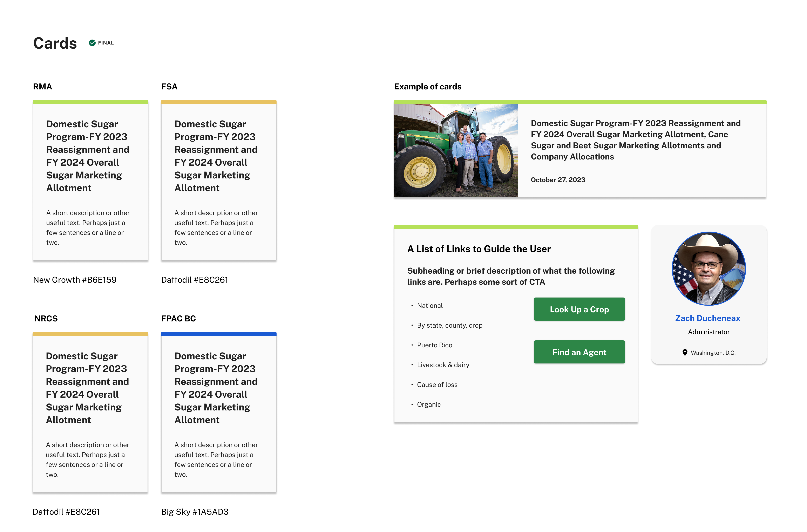Click the headline of the October 27, 2023 card
The width and height of the screenshot is (807, 532).
(x=635, y=140)
